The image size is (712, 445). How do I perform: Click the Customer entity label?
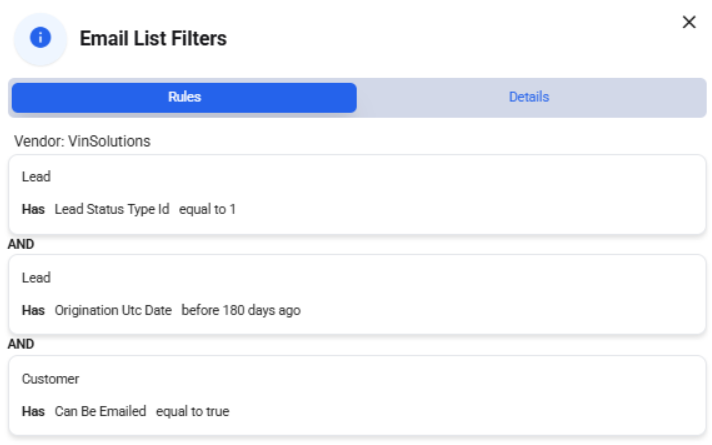coord(50,379)
